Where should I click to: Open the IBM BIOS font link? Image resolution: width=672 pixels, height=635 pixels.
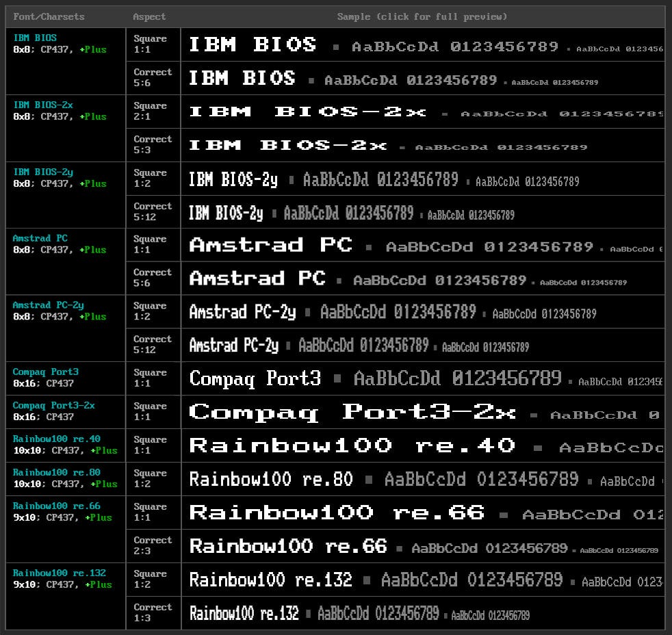pos(35,38)
